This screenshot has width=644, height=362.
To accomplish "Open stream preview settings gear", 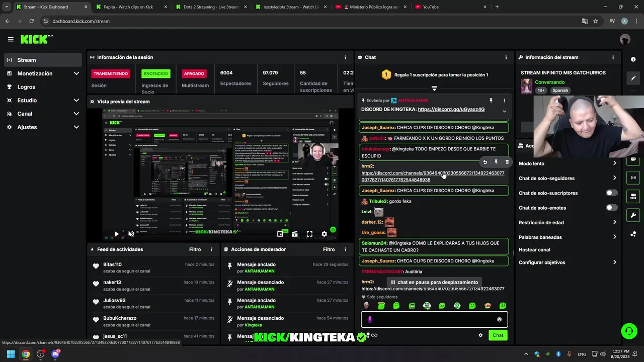I will click(x=325, y=234).
